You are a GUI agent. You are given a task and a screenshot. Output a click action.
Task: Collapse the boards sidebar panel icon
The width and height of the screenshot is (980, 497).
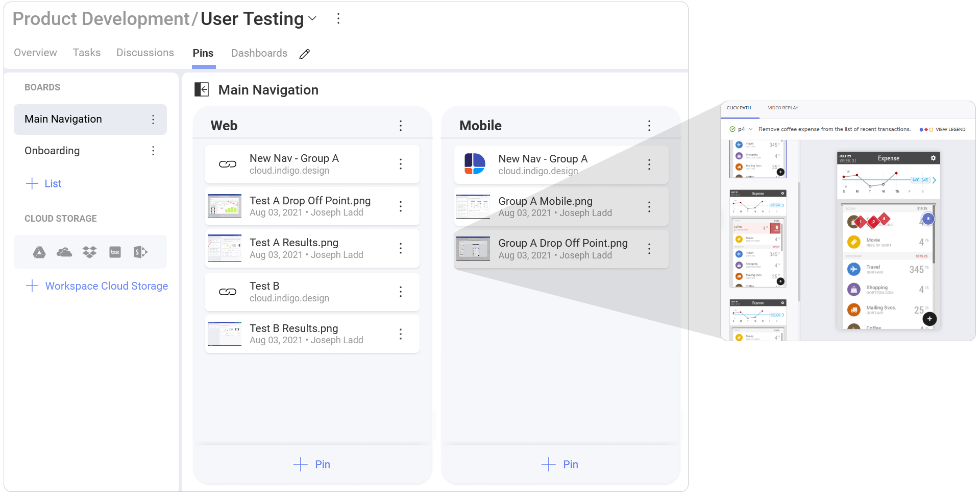point(202,90)
